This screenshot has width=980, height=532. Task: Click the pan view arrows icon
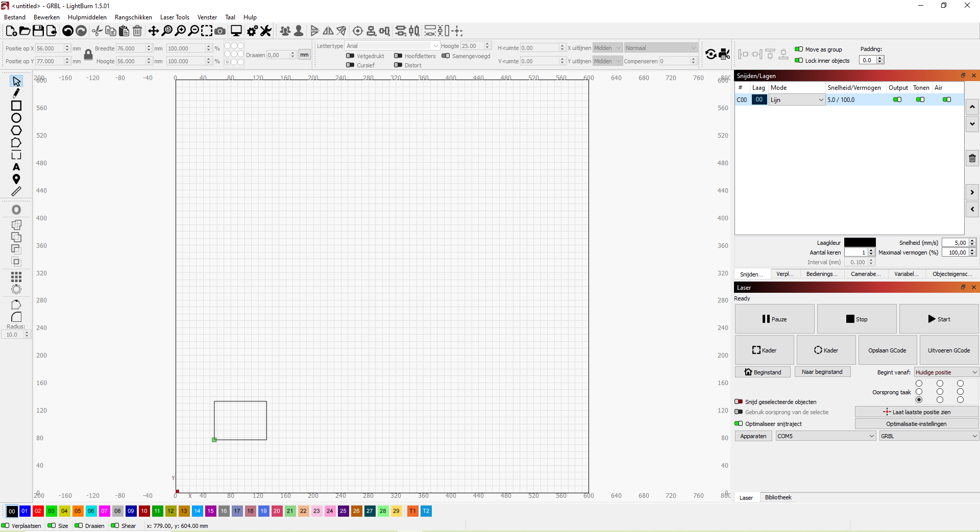pyautogui.click(x=154, y=31)
